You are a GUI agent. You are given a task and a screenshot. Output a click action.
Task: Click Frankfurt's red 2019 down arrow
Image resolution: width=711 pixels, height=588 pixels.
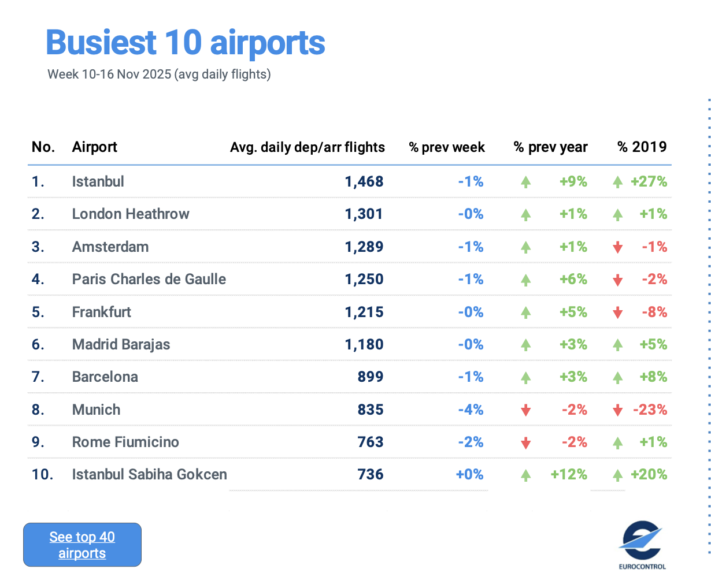(617, 313)
